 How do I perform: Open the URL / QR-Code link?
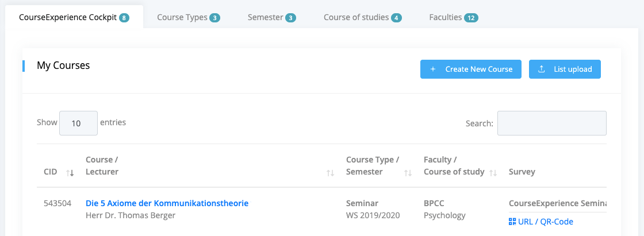(x=540, y=222)
